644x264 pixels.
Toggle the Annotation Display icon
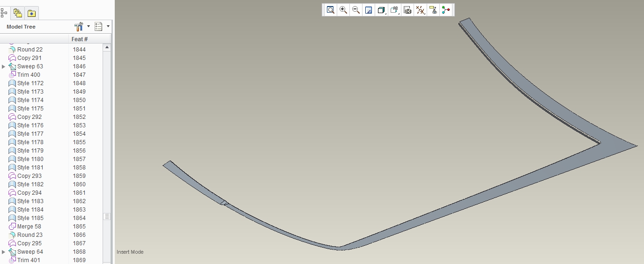click(433, 10)
